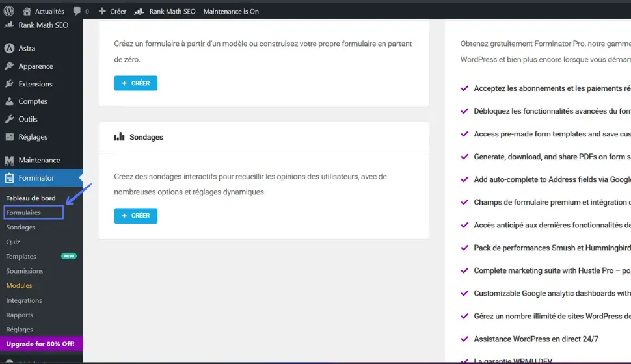Open the Apparence menu

click(x=36, y=66)
